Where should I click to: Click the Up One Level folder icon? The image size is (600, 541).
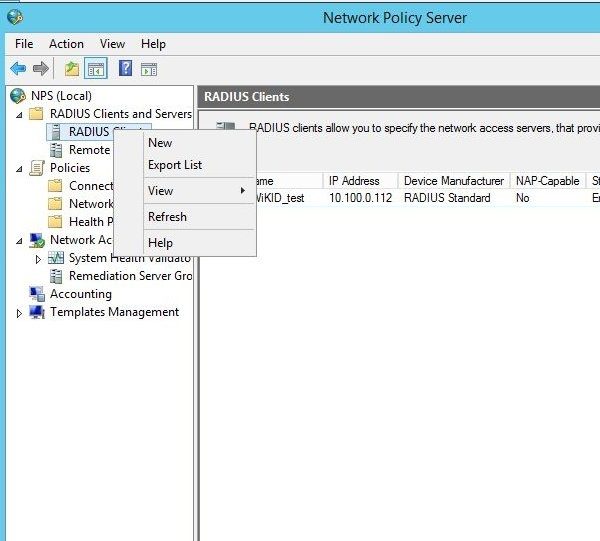click(72, 69)
